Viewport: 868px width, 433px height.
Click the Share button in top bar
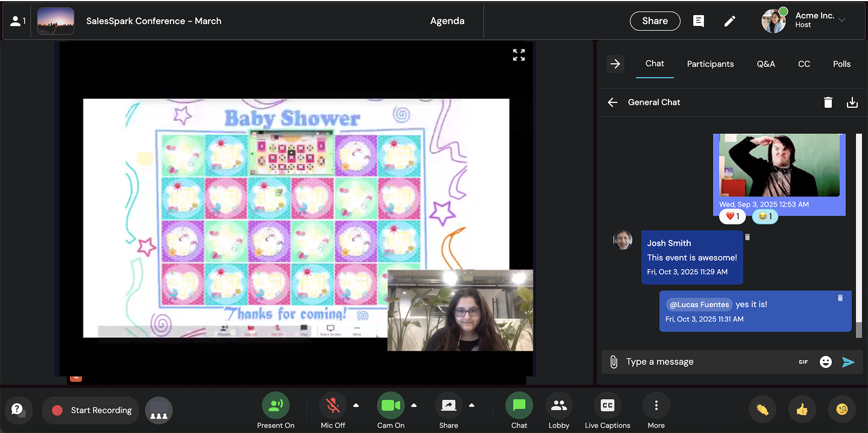coord(655,21)
